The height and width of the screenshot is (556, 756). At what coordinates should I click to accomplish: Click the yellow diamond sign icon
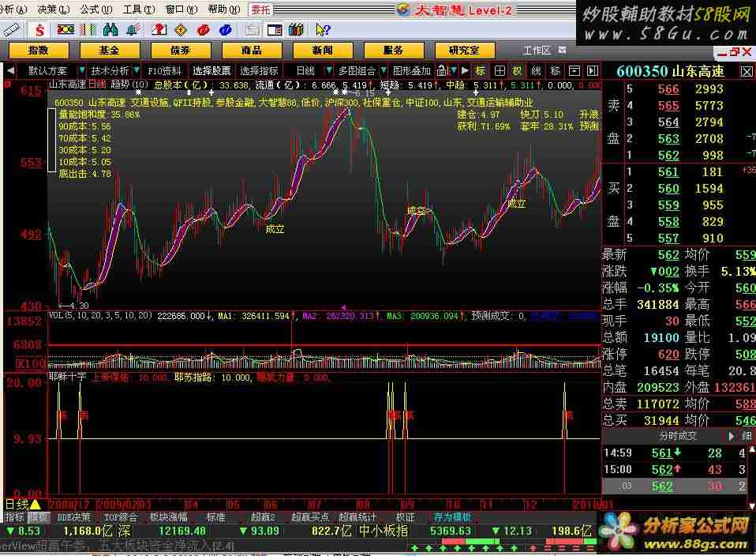point(181,30)
